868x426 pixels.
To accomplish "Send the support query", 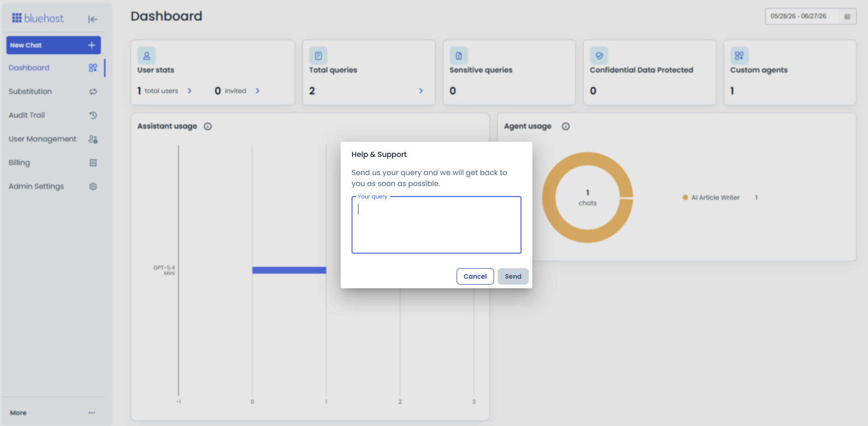I will tap(513, 276).
